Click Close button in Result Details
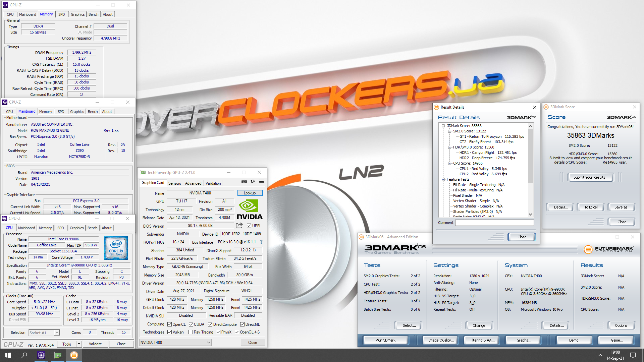The image size is (644, 362). 522,237
